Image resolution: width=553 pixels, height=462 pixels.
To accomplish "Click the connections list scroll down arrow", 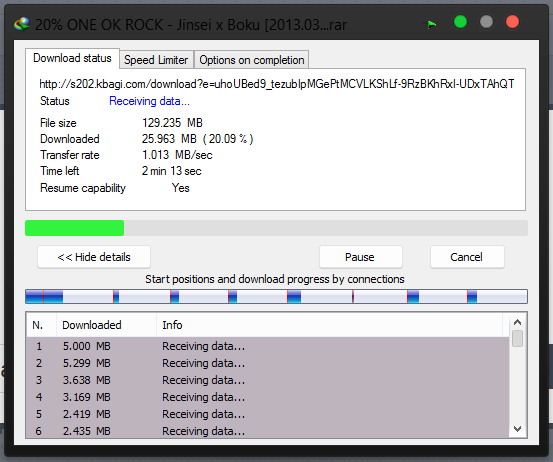I will tap(517, 429).
